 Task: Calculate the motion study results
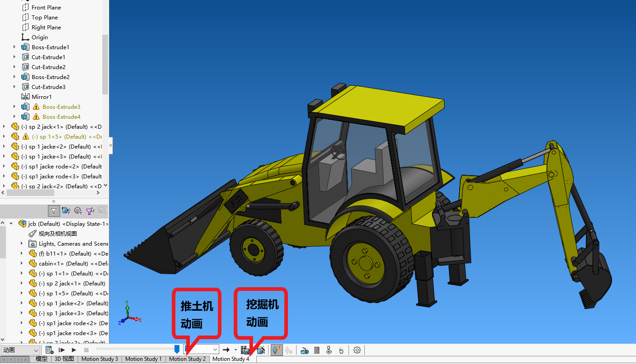pos(49,350)
